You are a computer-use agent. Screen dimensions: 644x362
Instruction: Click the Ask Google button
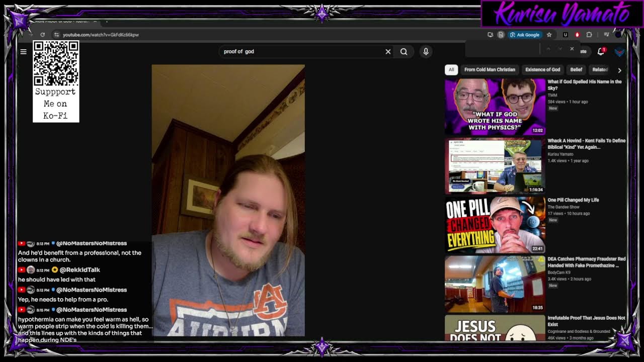[525, 35]
